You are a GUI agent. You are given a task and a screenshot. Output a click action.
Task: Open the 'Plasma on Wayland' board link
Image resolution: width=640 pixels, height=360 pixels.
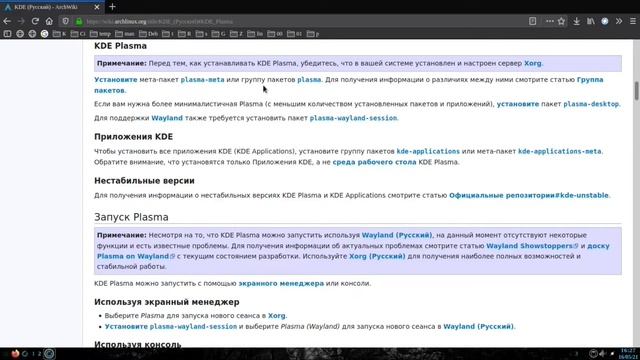click(136, 256)
